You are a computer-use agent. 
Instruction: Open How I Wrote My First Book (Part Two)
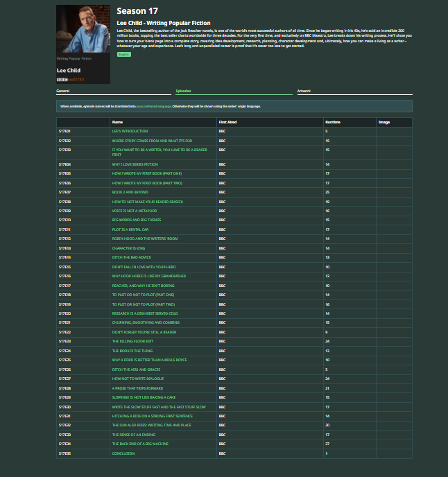[147, 183]
